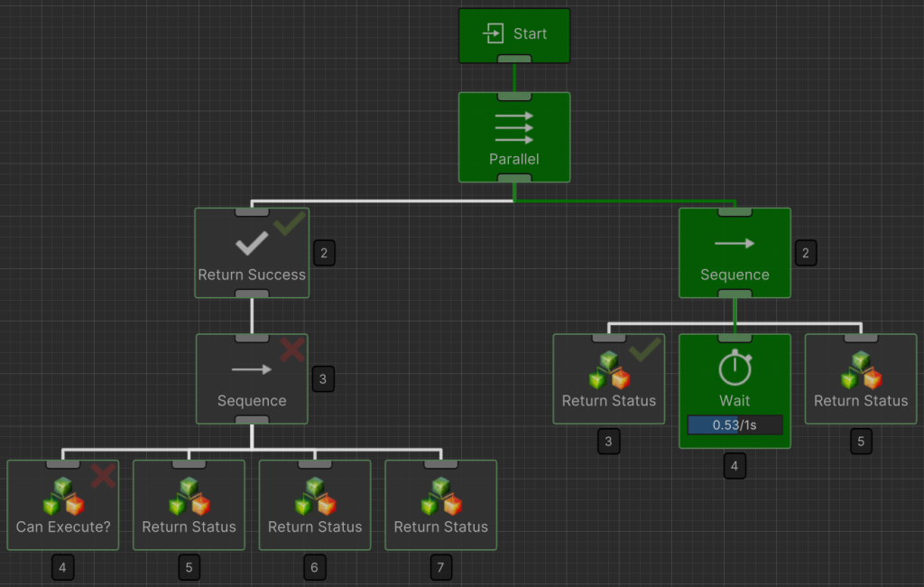This screenshot has height=587, width=924.
Task: Click the stopwatch icon on the Wait node
Action: 735,368
